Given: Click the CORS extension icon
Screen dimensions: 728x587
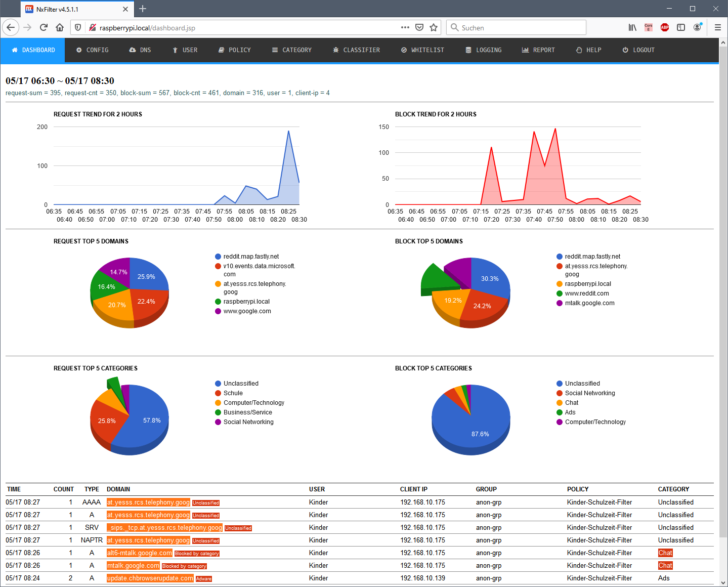Looking at the screenshot, I should tap(649, 27).
